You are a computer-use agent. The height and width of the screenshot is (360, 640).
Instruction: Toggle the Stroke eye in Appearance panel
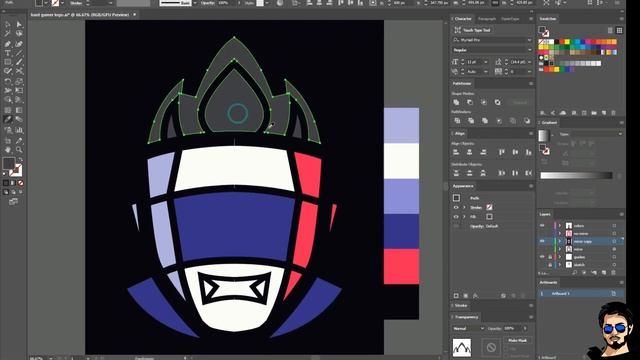point(456,207)
